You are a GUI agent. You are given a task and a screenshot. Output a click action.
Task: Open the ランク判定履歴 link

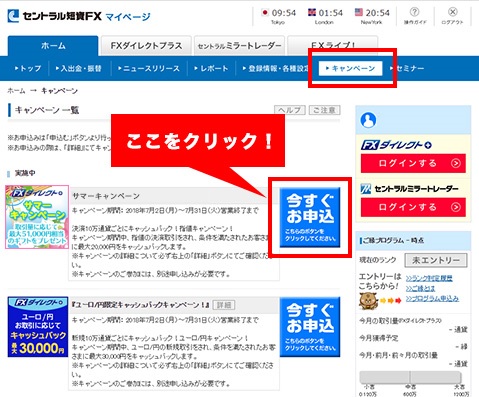click(429, 278)
